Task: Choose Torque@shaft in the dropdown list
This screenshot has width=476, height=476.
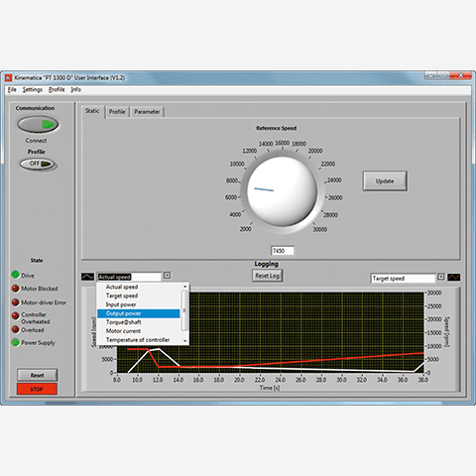Action: [x=139, y=322]
